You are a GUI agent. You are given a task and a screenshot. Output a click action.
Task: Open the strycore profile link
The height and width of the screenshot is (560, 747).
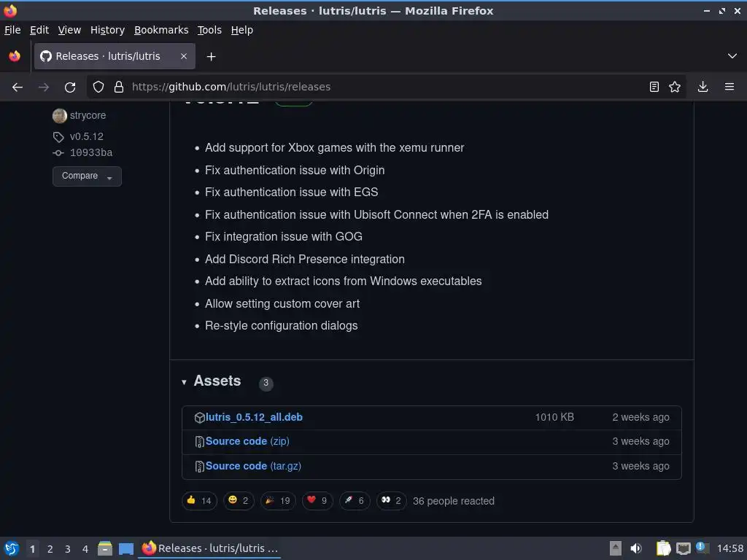point(88,116)
